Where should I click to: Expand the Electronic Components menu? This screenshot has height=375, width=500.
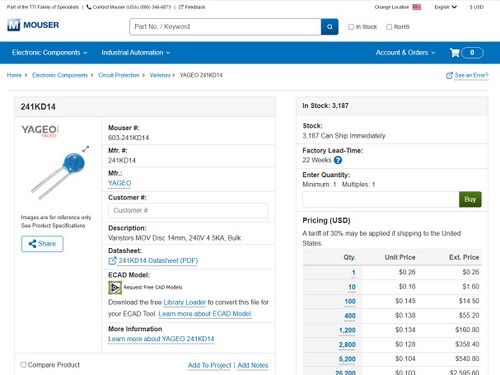(x=50, y=53)
